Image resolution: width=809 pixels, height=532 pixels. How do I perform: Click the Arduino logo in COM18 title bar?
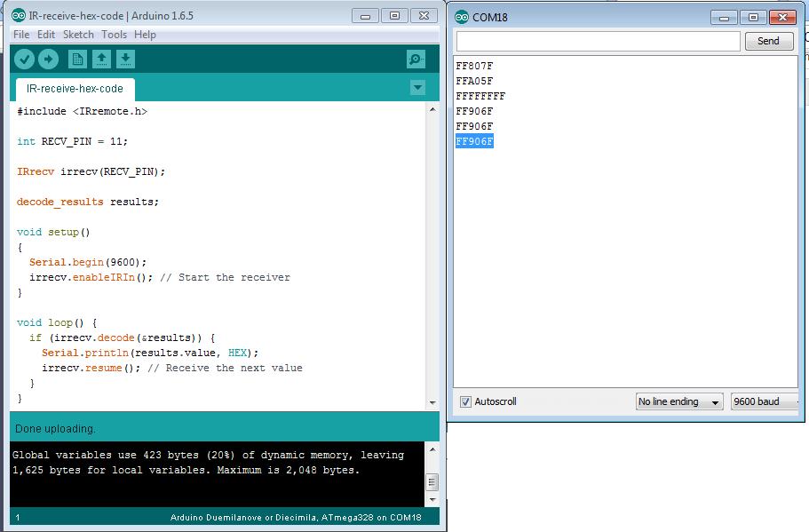[462, 17]
